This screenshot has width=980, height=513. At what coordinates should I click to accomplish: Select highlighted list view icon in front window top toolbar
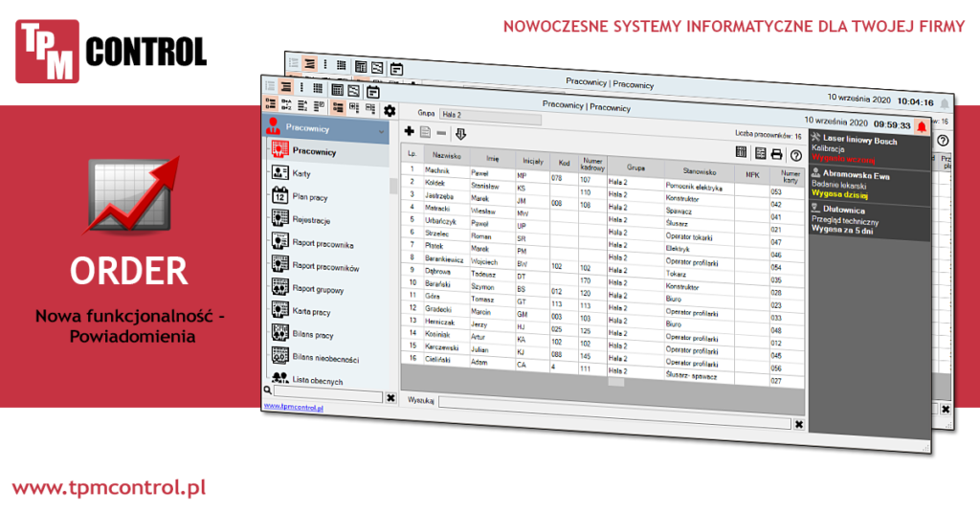point(285,87)
